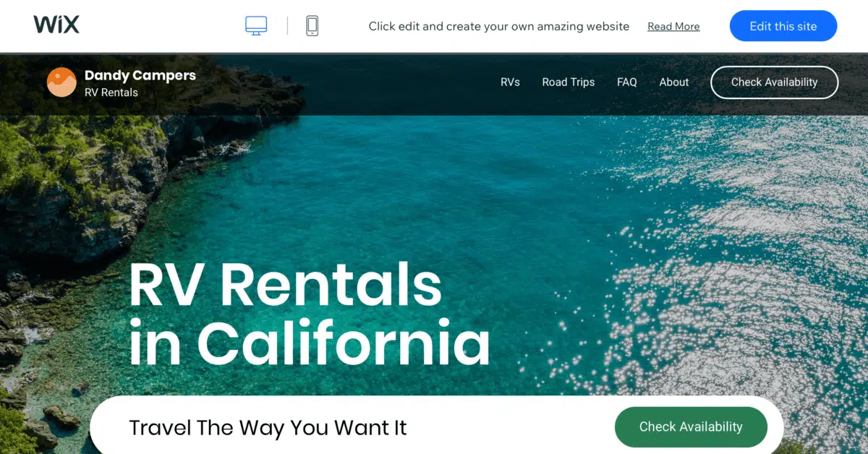868x454 pixels.
Task: Click RV Rentals tagline under site title
Action: pyautogui.click(x=111, y=93)
